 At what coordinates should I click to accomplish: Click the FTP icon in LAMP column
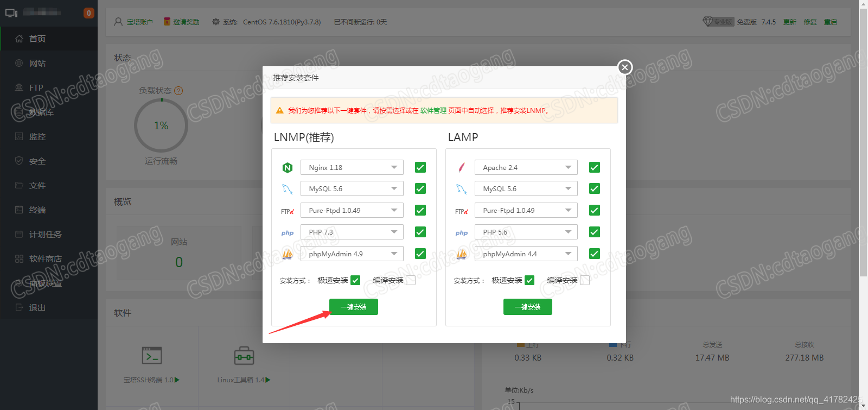(x=462, y=211)
